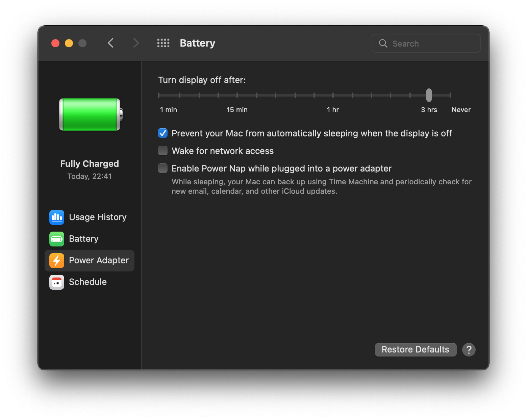
Task: Show all preferences grid icon
Action: tap(164, 43)
